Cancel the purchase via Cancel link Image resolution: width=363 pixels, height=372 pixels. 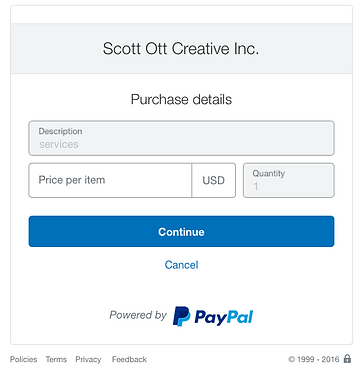tap(181, 265)
